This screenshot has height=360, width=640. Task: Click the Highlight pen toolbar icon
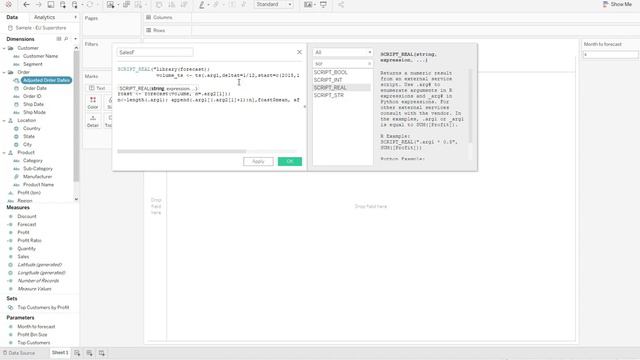point(202,4)
